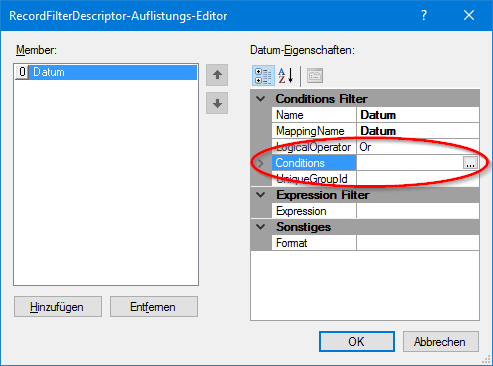Screen dimensions: 493x366
Task: Click the Entfernen button
Action: pyautogui.click(x=154, y=307)
